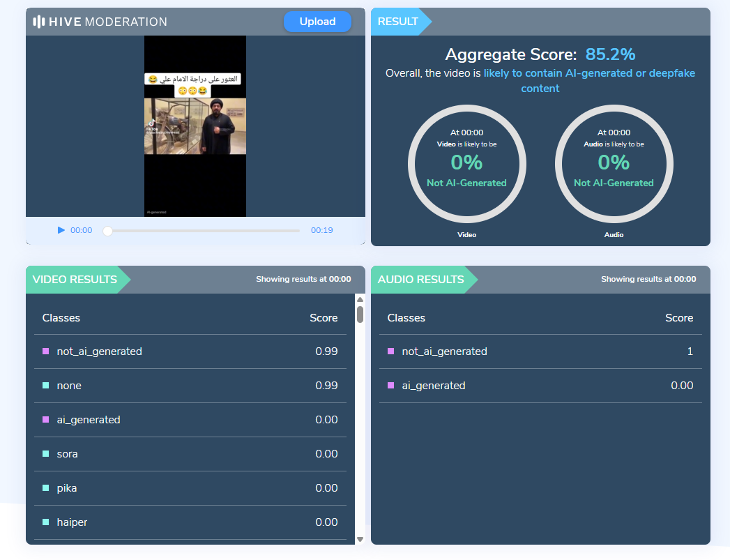Select the sora class marker icon
Screen dimensions: 730x560
46,454
